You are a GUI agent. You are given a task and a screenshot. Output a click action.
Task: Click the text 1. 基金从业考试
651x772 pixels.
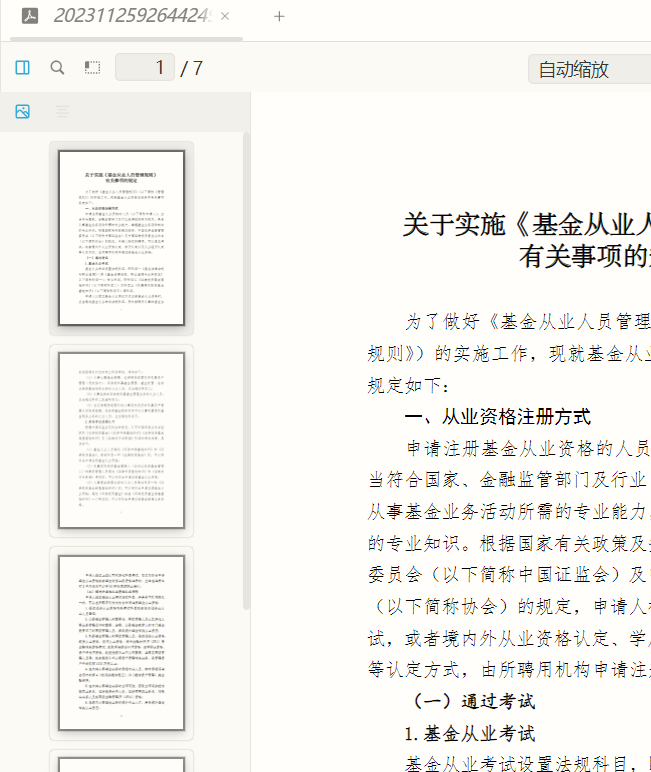470,734
